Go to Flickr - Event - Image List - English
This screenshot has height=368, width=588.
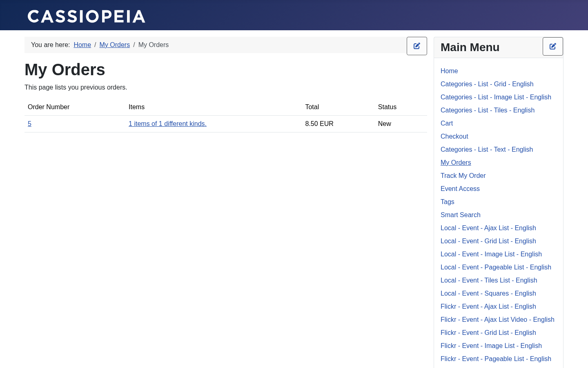point(491,346)
